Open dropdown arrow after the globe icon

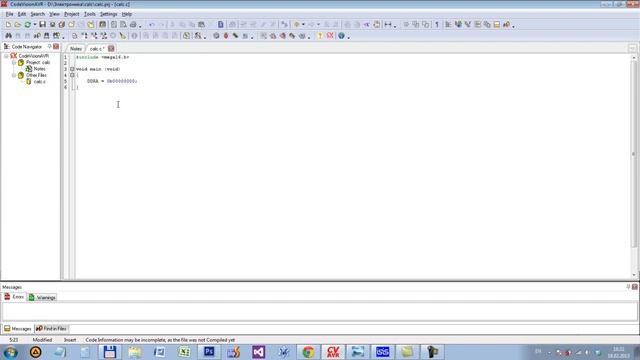pos(348,37)
